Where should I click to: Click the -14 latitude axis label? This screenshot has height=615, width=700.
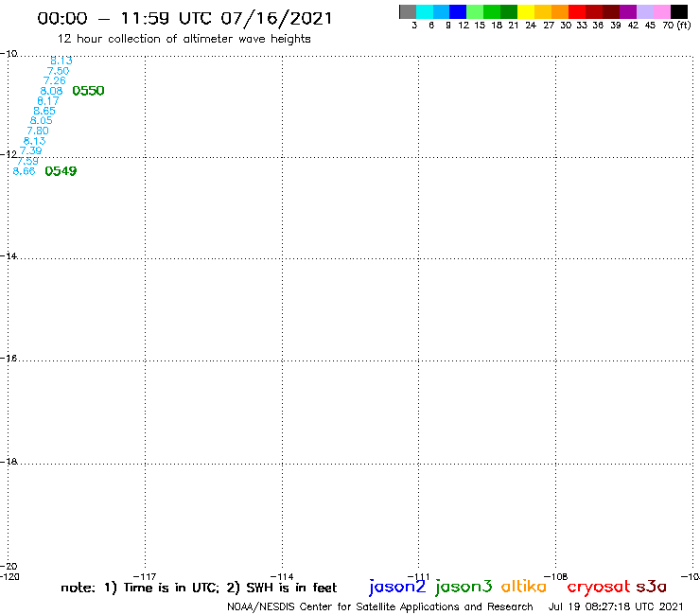(x=9, y=255)
